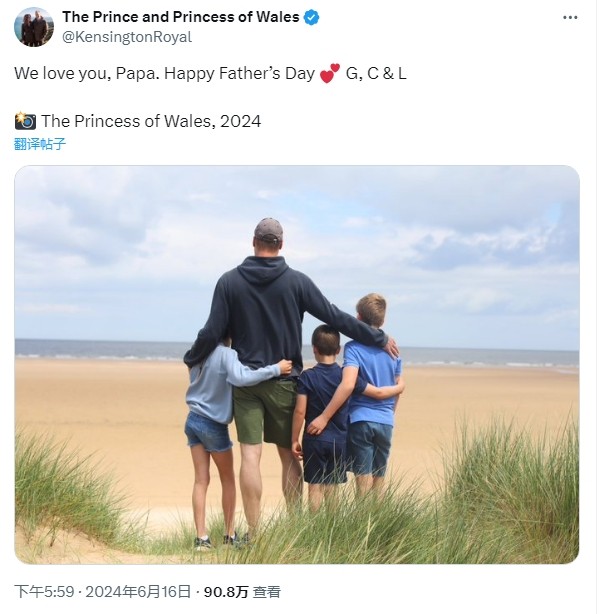This screenshot has height=614, width=600.
Task: Click the man's gray cap in photo
Action: tap(268, 230)
